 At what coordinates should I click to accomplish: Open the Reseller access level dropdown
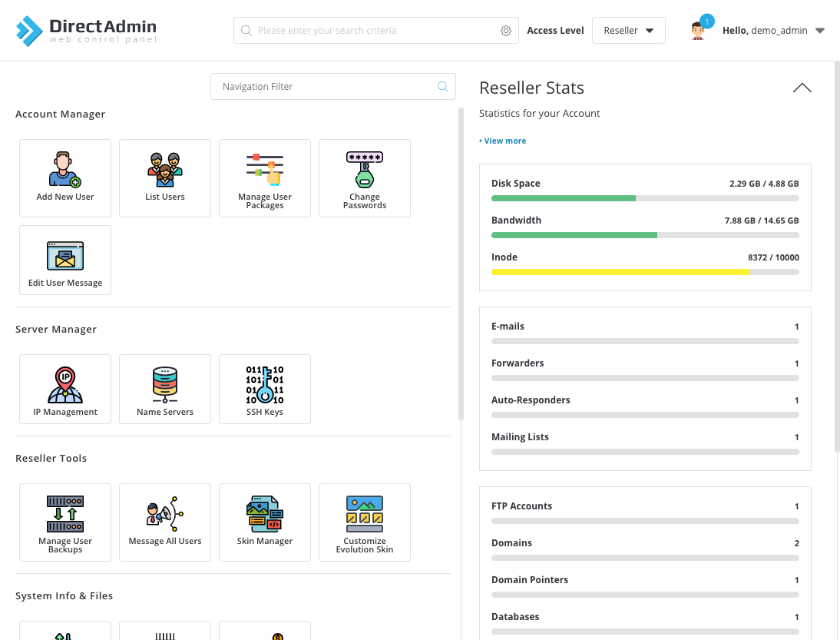coord(628,30)
